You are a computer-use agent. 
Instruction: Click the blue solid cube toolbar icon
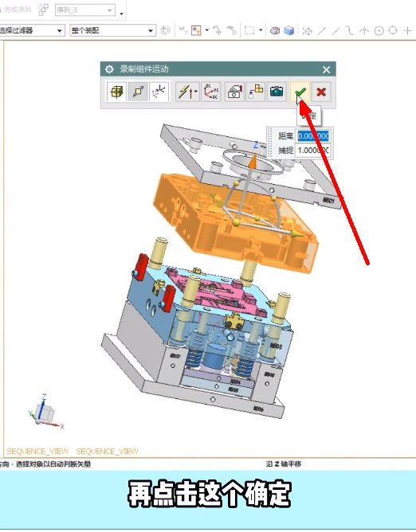point(289,30)
